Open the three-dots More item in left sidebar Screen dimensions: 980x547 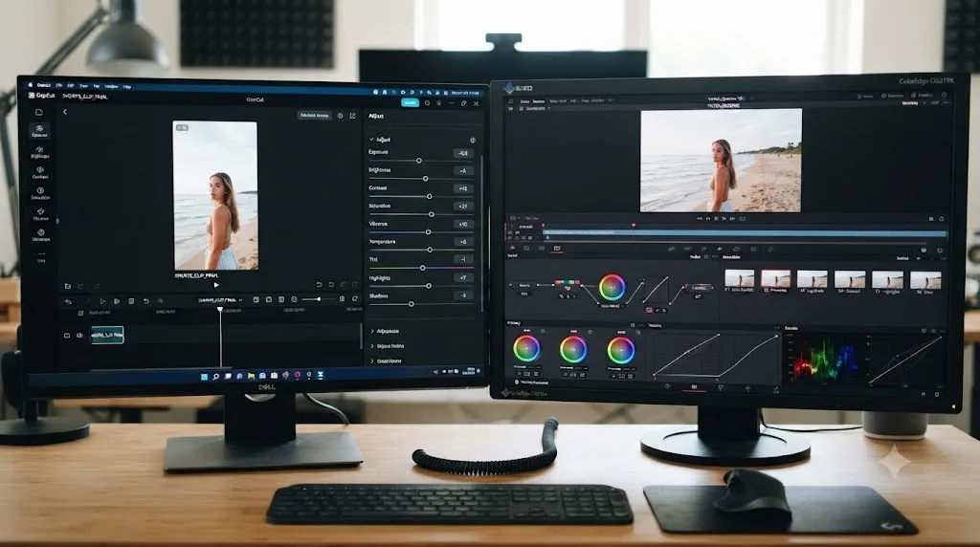(41, 255)
